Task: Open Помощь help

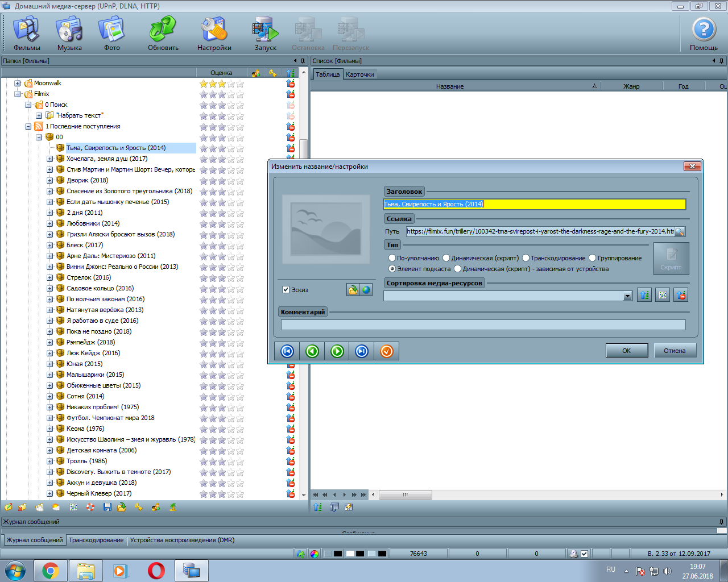Action: (x=704, y=33)
